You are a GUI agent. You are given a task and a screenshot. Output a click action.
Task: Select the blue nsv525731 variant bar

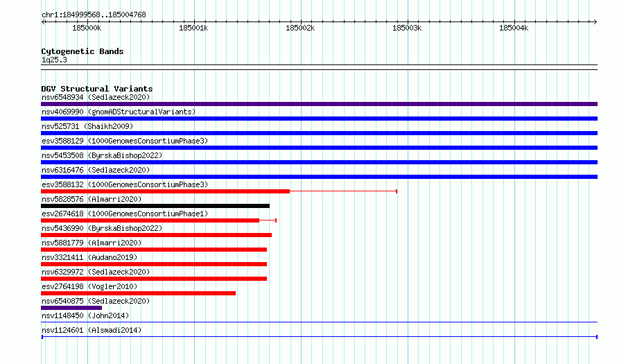click(x=319, y=133)
